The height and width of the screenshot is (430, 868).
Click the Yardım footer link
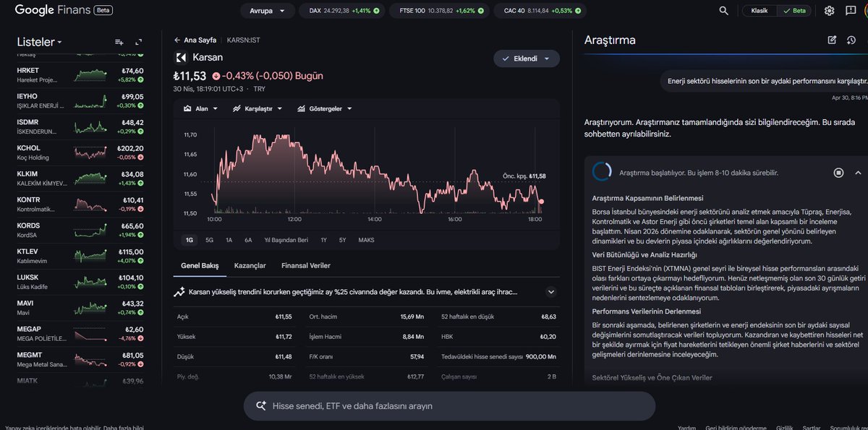[x=687, y=427]
